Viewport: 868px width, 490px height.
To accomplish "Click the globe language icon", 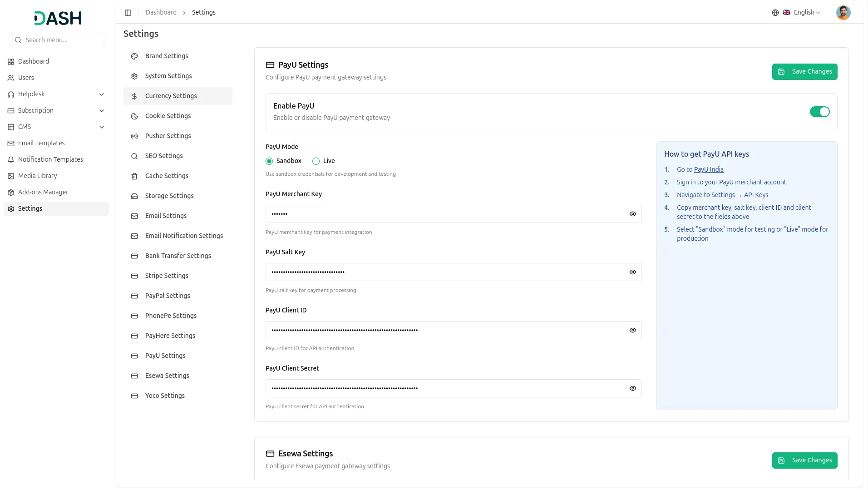I will pyautogui.click(x=775, y=13).
